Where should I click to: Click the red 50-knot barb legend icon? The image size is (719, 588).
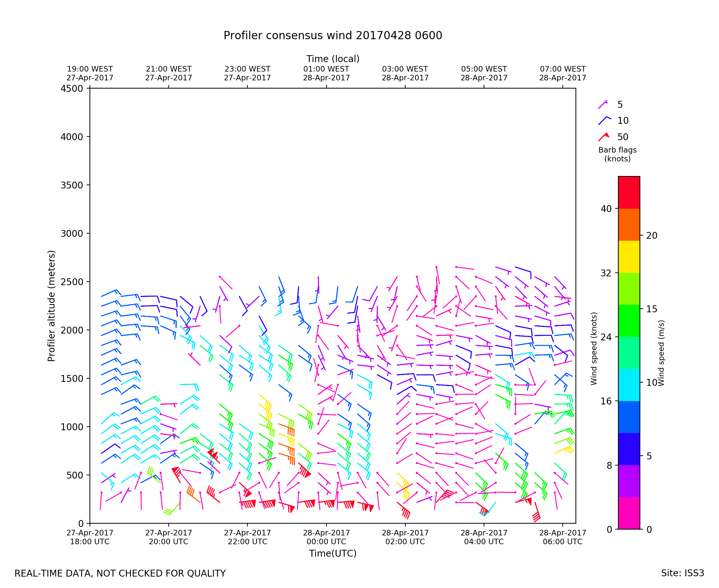tap(603, 137)
